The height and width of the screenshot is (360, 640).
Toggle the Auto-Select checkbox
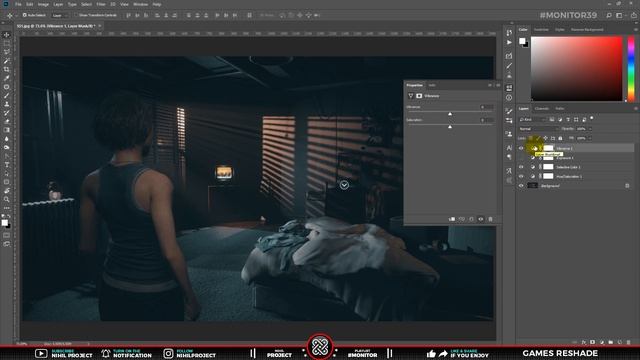tap(24, 15)
